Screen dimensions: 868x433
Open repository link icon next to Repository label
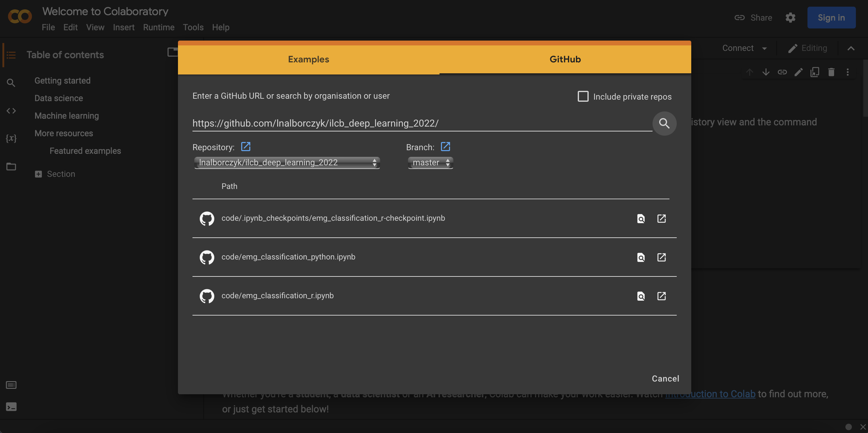(x=246, y=146)
